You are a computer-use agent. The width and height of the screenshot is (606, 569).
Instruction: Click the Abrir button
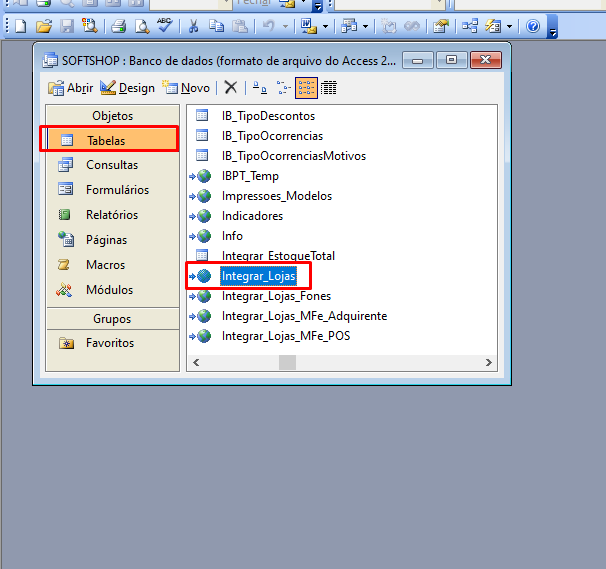coord(72,88)
